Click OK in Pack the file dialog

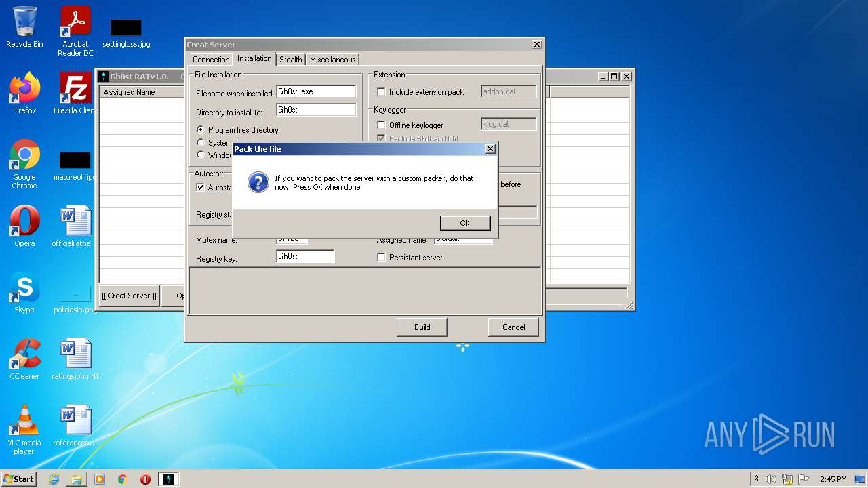tap(465, 223)
